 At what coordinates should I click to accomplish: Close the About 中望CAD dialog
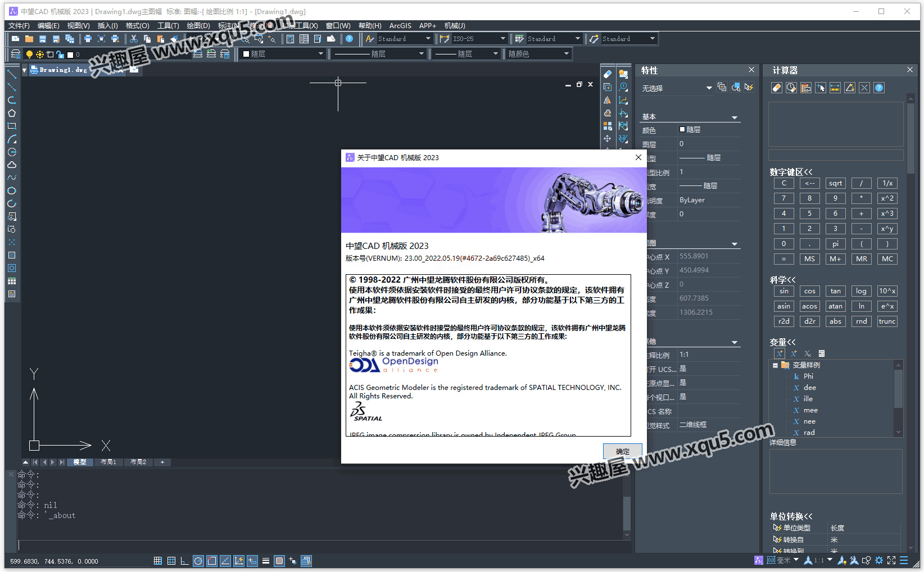click(638, 157)
